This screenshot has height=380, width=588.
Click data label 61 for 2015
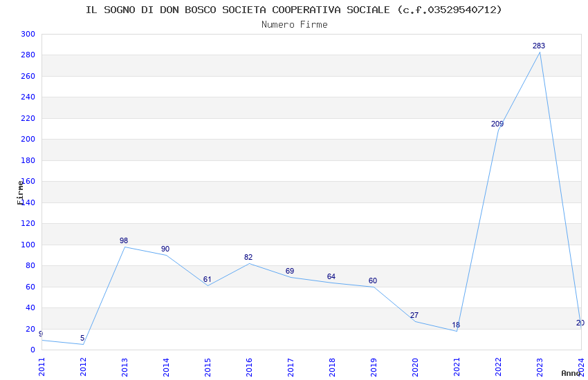point(208,279)
